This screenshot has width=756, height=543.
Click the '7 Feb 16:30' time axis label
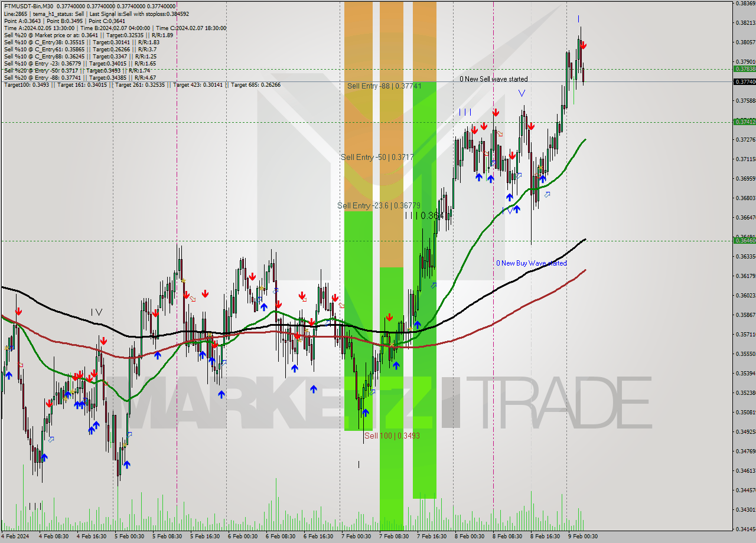coord(432,537)
